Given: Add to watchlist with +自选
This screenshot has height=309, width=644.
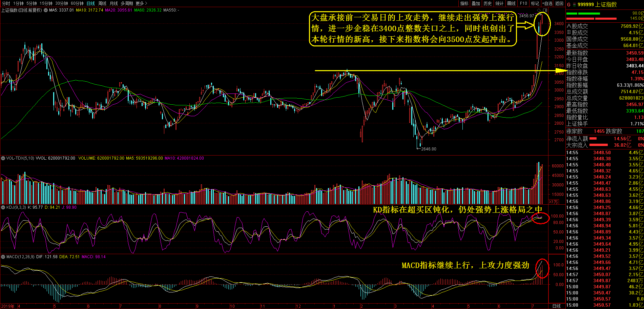Looking at the screenshot, I should pyautogui.click(x=547, y=3).
